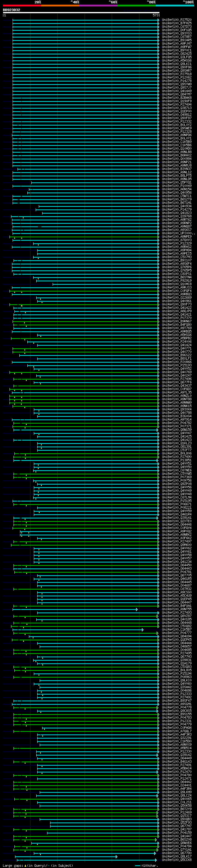Viewport: 197px width, 868px height.
Task: Open hit UniRef100_P12332
Action: (177, 121)
